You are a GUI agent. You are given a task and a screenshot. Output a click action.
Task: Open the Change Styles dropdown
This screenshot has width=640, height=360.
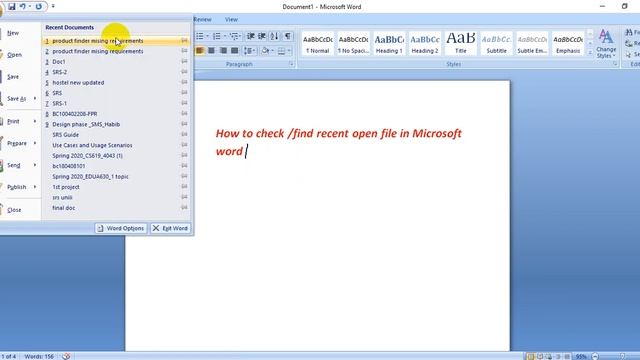point(606,44)
